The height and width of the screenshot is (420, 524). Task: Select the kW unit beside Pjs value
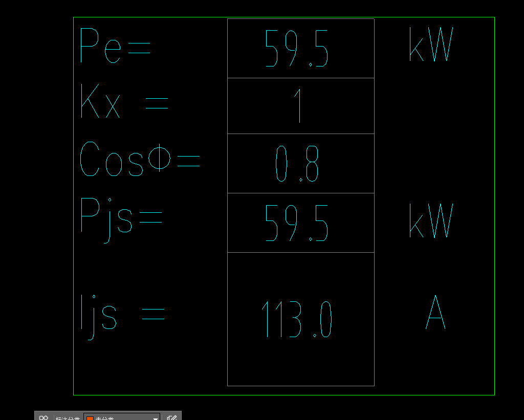431,220
